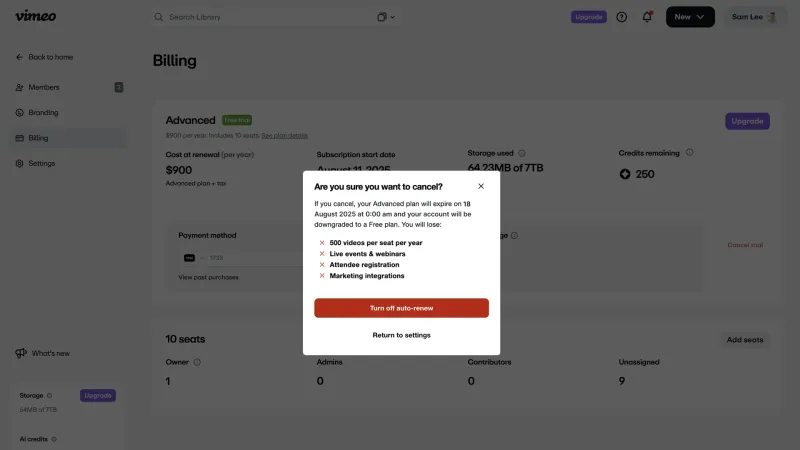
Task: Open Settings in sidebar
Action: click(68, 163)
